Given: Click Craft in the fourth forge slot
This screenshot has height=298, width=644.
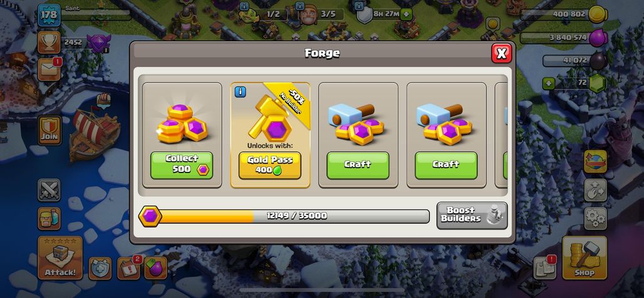Looking at the screenshot, I should (x=446, y=165).
